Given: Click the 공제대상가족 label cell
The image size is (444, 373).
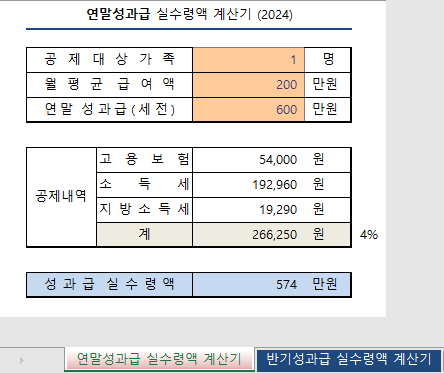Looking at the screenshot, I should tap(109, 60).
